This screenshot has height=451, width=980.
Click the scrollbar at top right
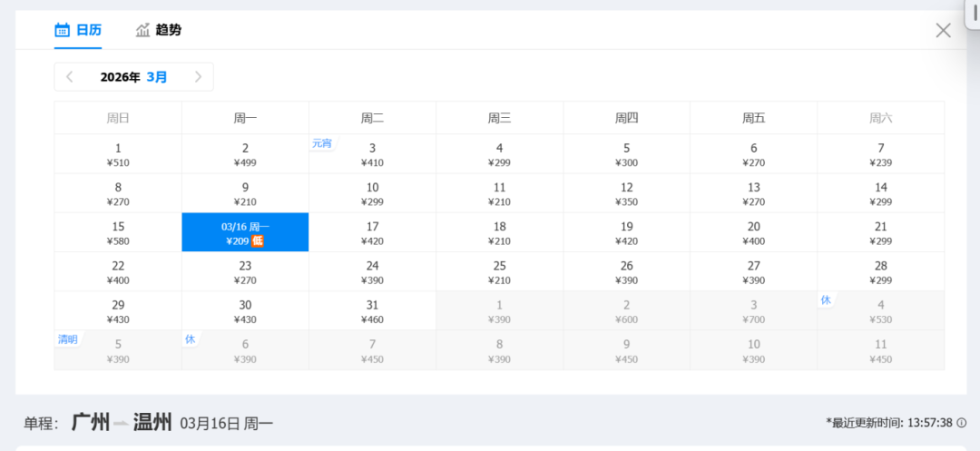tap(973, 14)
